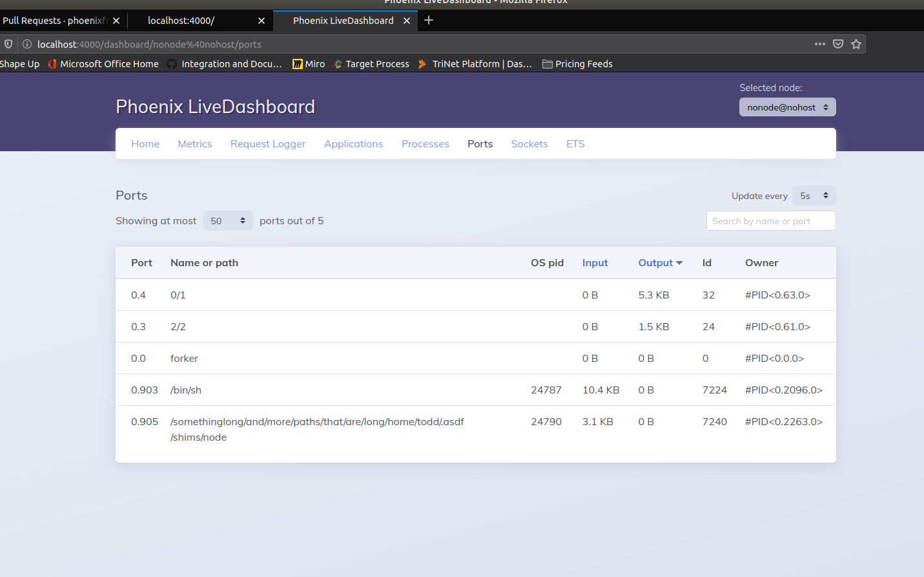
Task: Open the Showing at most 50 dropdown
Action: [x=227, y=220]
